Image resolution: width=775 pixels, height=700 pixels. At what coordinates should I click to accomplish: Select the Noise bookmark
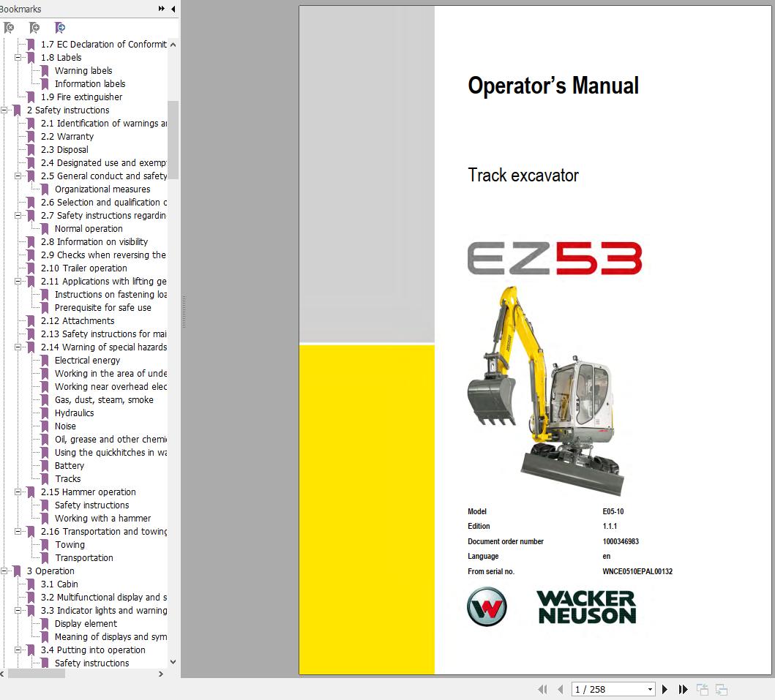[x=65, y=426]
